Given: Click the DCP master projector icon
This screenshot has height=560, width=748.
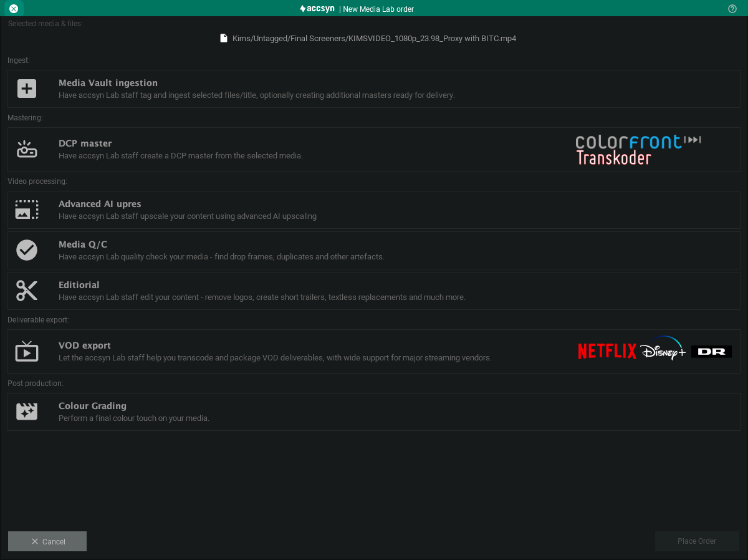Looking at the screenshot, I should coord(27,149).
